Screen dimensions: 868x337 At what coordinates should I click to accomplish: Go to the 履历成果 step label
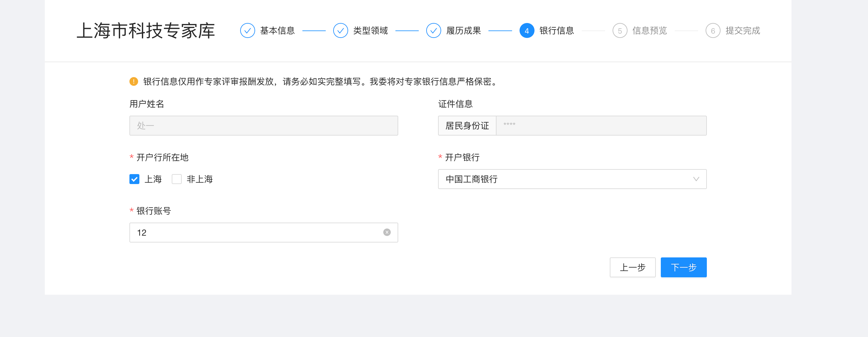click(x=463, y=31)
